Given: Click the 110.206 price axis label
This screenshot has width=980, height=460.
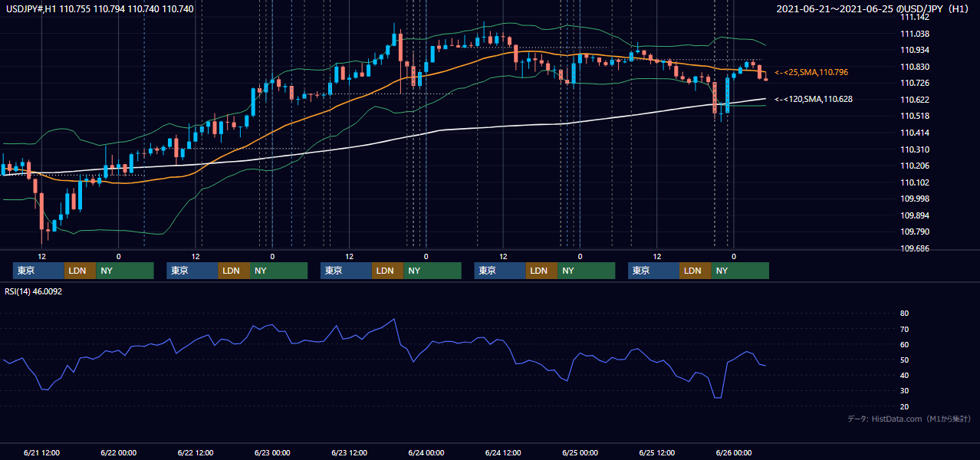Looking at the screenshot, I should click(x=915, y=166).
